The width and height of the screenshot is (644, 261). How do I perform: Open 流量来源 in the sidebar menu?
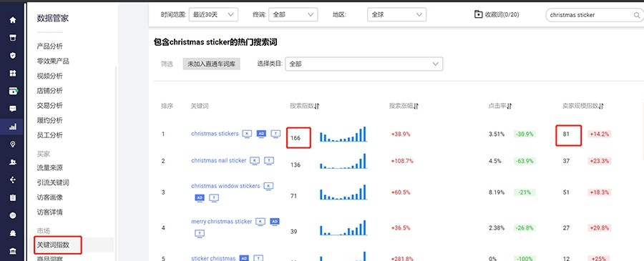[x=49, y=168]
